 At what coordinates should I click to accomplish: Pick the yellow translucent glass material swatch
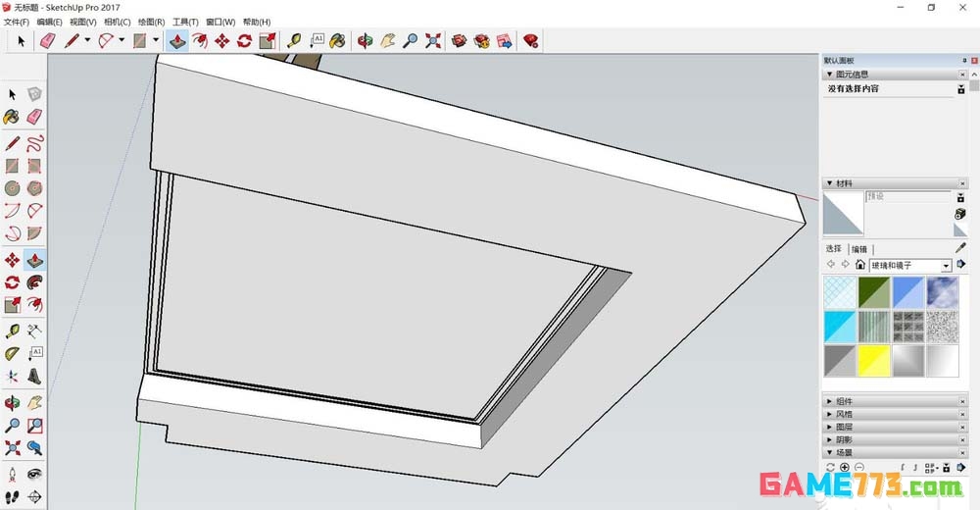click(x=874, y=361)
